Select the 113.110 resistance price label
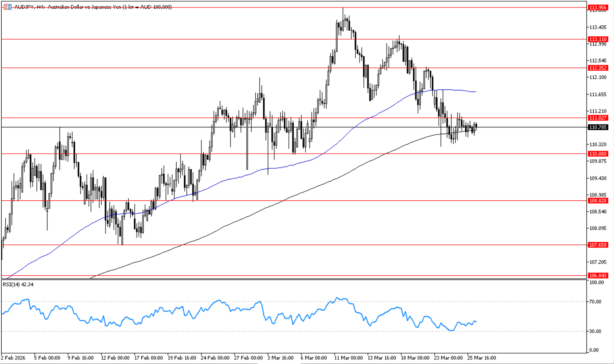Image resolution: width=614 pixels, height=364 pixels. [598, 39]
